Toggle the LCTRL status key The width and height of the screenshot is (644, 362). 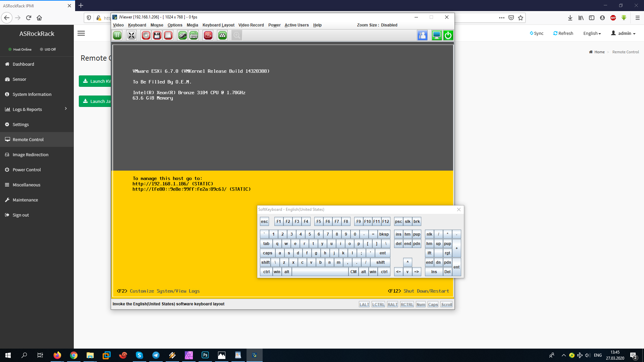[378, 304]
